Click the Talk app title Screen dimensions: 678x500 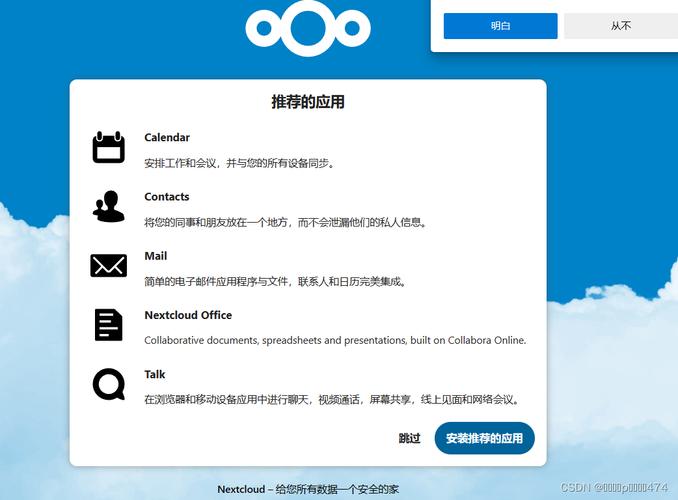coord(155,375)
